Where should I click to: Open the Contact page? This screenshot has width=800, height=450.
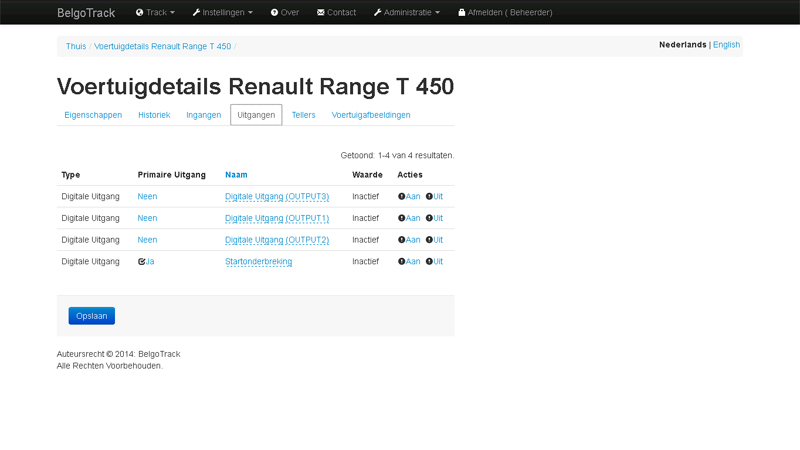coord(336,12)
